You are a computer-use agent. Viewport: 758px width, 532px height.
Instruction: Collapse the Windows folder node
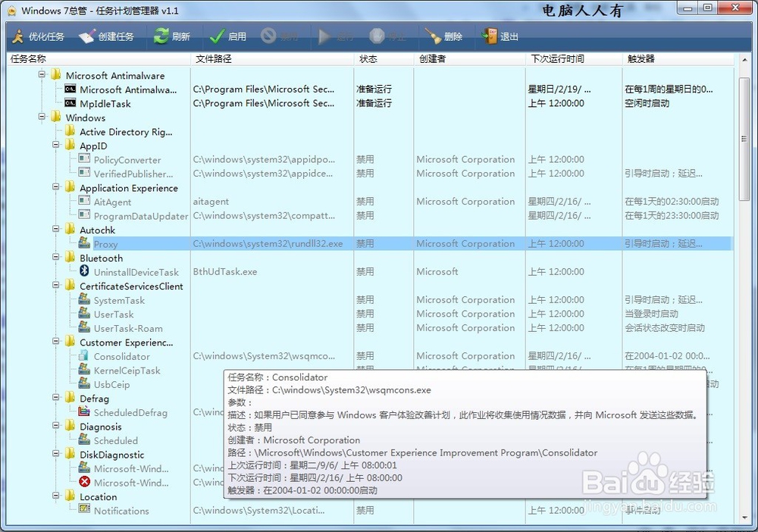tap(42, 117)
